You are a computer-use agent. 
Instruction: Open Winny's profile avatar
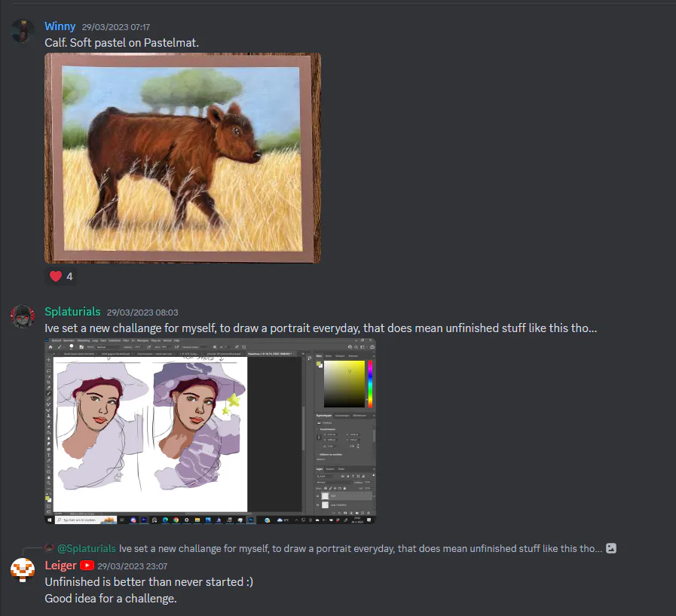23,31
